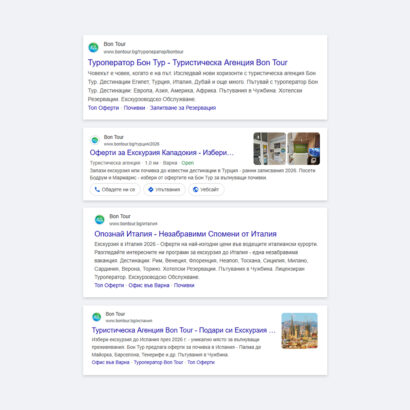Follow the Топ Оферти sitelink under the Италия result
This screenshot has width=410, height=410.
click(109, 285)
